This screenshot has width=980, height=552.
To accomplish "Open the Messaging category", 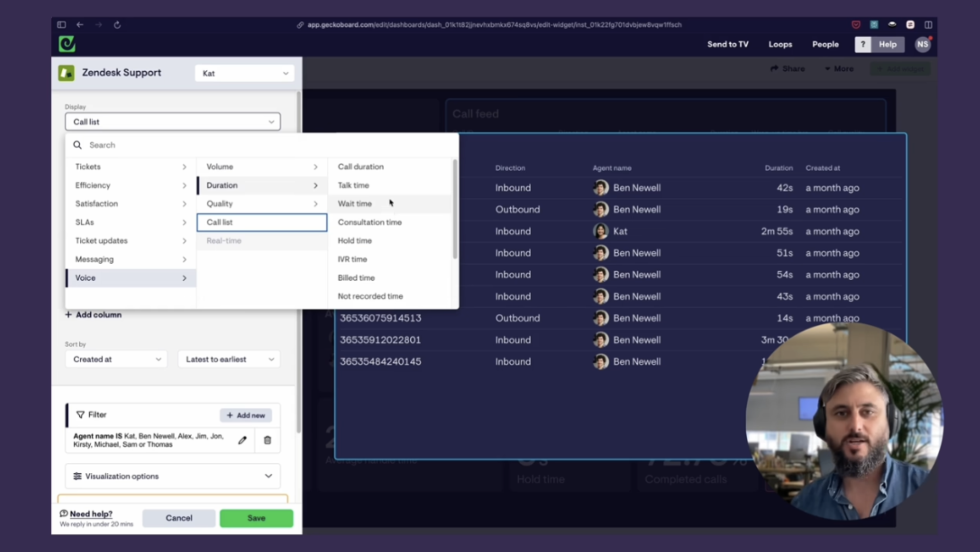I will (131, 259).
